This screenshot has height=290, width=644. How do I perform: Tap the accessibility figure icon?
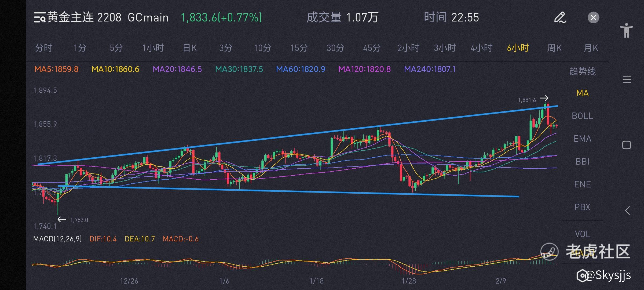626,30
